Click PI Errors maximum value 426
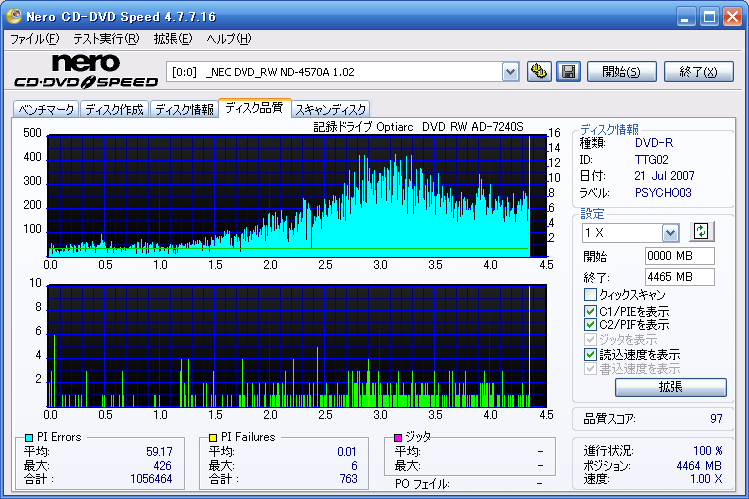This screenshot has height=499, width=749. [162, 466]
